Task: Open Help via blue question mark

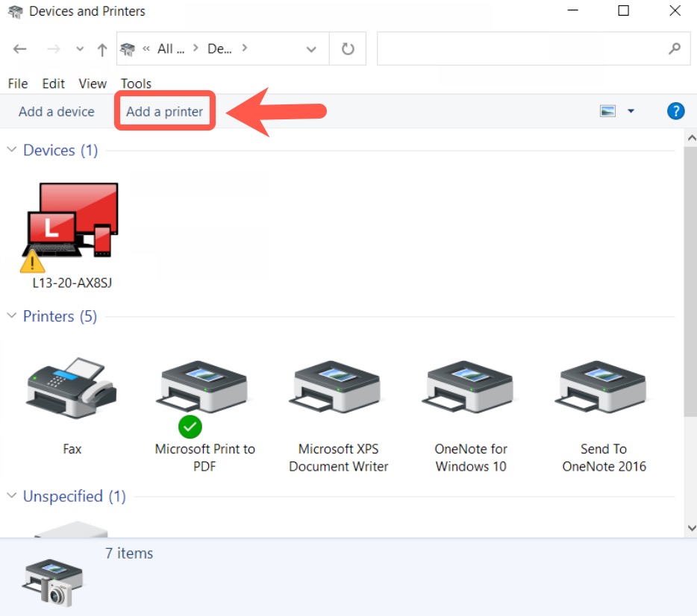Action: pyautogui.click(x=675, y=111)
